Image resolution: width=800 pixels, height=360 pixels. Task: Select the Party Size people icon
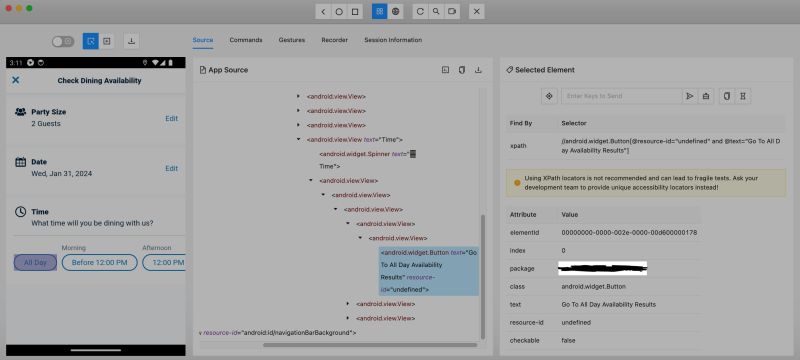pos(20,112)
